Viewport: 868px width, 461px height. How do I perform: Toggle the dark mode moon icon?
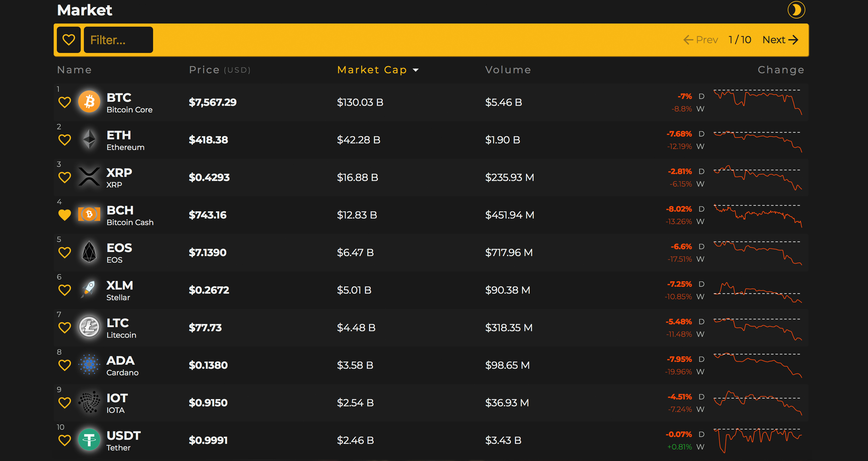click(796, 10)
